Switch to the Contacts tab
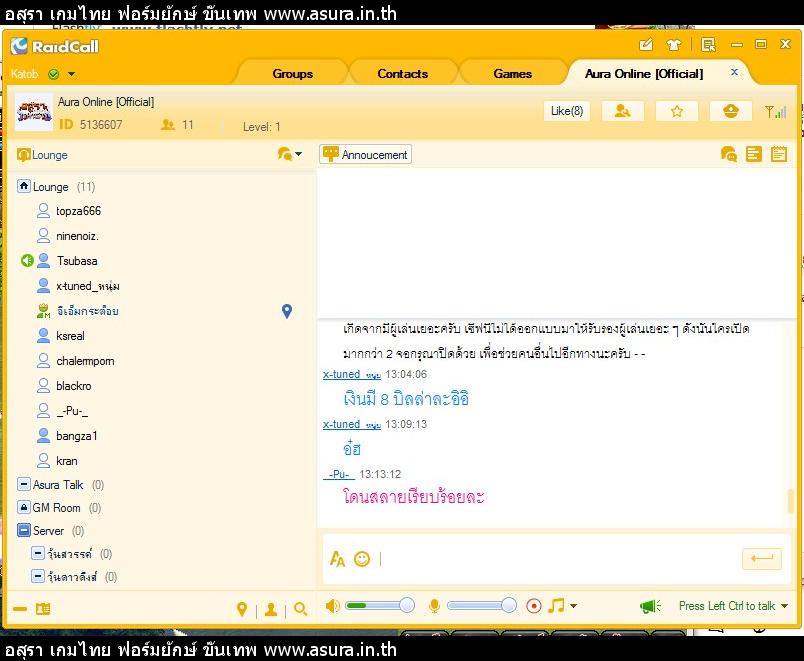Screen dimensions: 804x661 [x=403, y=74]
